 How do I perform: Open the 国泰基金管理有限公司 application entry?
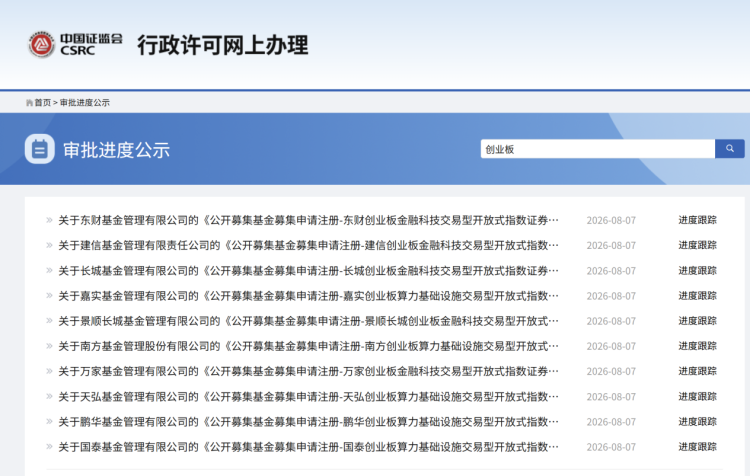[308, 447]
